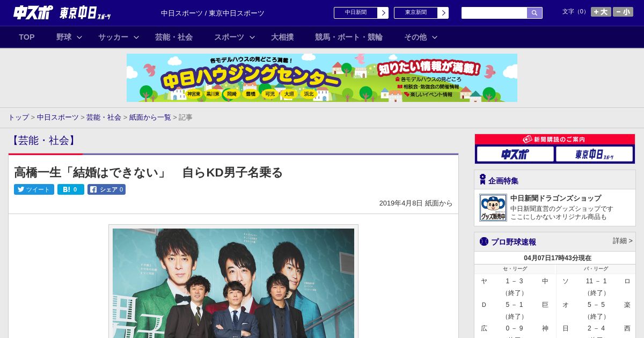Click score 0－9 広 vs 神
644x338 pixels.
point(514,328)
